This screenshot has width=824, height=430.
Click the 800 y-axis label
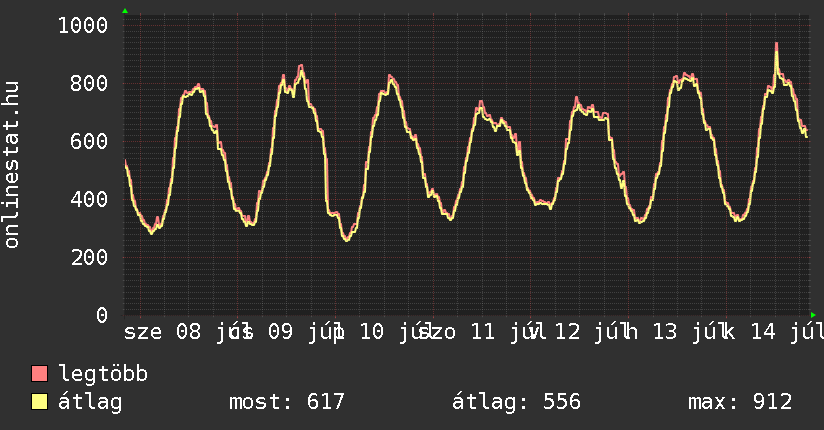click(89, 83)
